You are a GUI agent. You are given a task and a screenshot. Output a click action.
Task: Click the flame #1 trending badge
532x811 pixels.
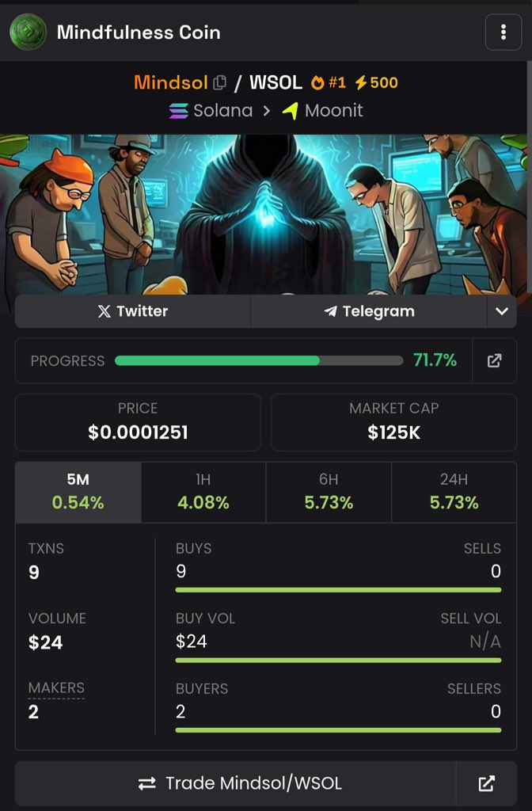(329, 82)
